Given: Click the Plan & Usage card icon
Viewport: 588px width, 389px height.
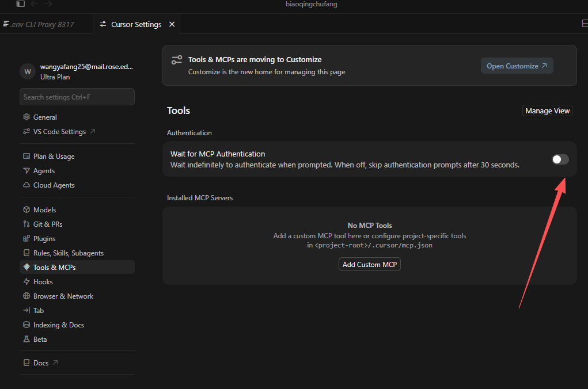Looking at the screenshot, I should coord(26,156).
